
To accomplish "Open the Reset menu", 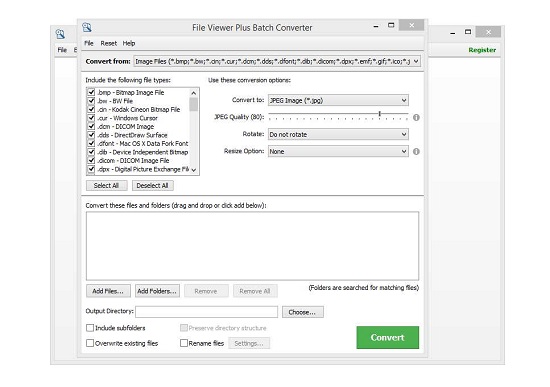I will pos(108,43).
